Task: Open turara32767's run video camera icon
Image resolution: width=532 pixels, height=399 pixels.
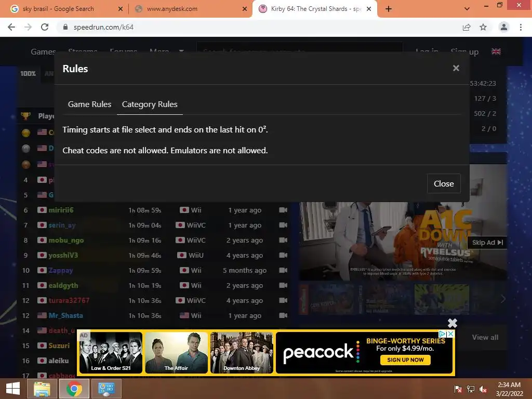Action: [x=283, y=300]
